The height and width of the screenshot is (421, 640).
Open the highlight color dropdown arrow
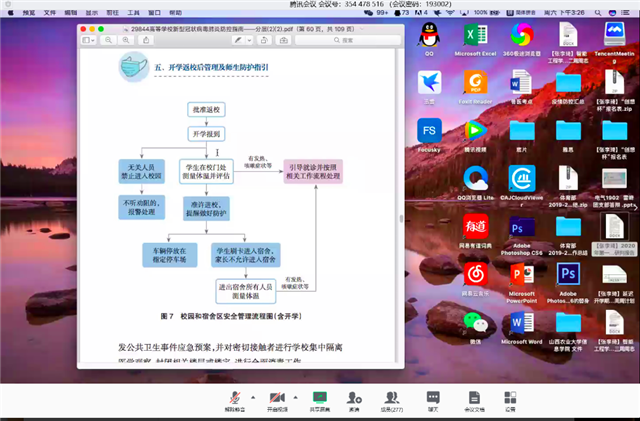coord(249,40)
